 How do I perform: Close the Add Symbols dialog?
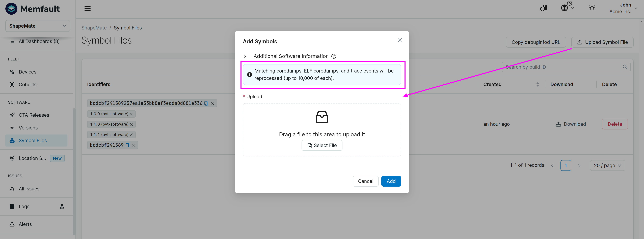(x=399, y=40)
